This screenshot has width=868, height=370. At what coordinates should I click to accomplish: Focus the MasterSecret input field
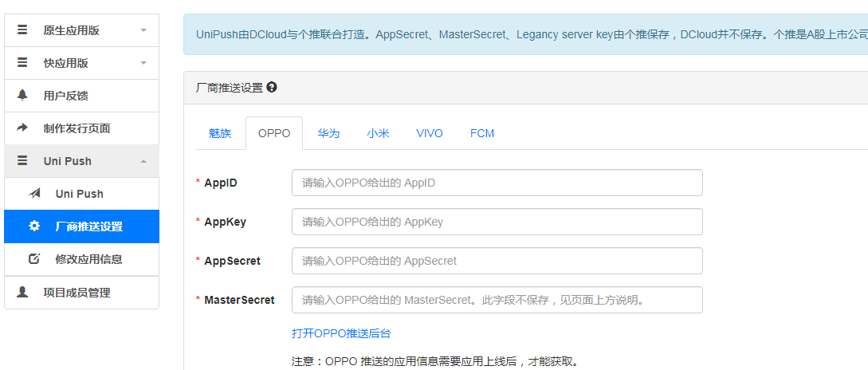497,300
